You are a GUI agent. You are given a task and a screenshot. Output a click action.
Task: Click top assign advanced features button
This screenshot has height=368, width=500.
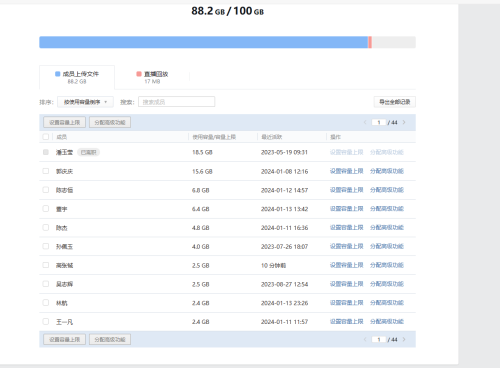click(110, 122)
